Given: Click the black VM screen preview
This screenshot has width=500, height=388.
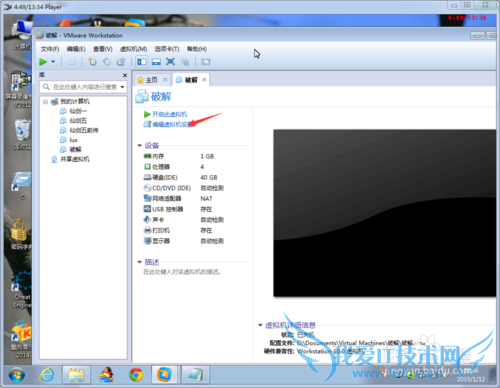Looking at the screenshot, I should click(385, 213).
